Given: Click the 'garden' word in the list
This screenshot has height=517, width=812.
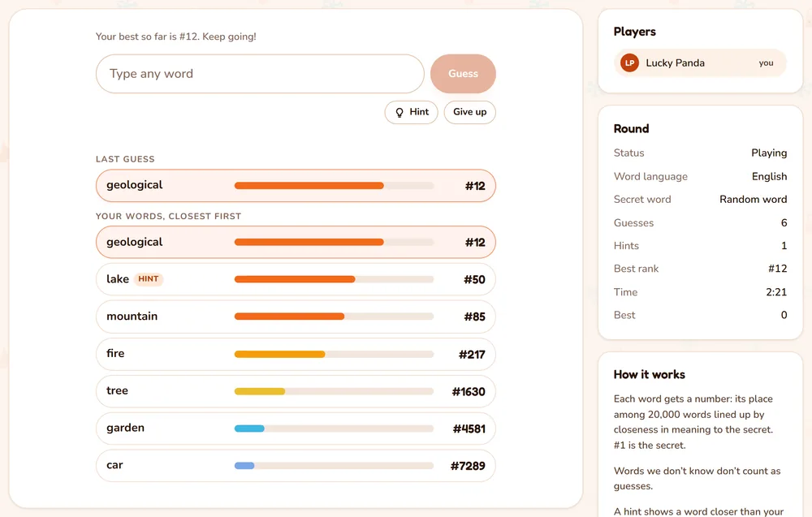Looking at the screenshot, I should (125, 428).
